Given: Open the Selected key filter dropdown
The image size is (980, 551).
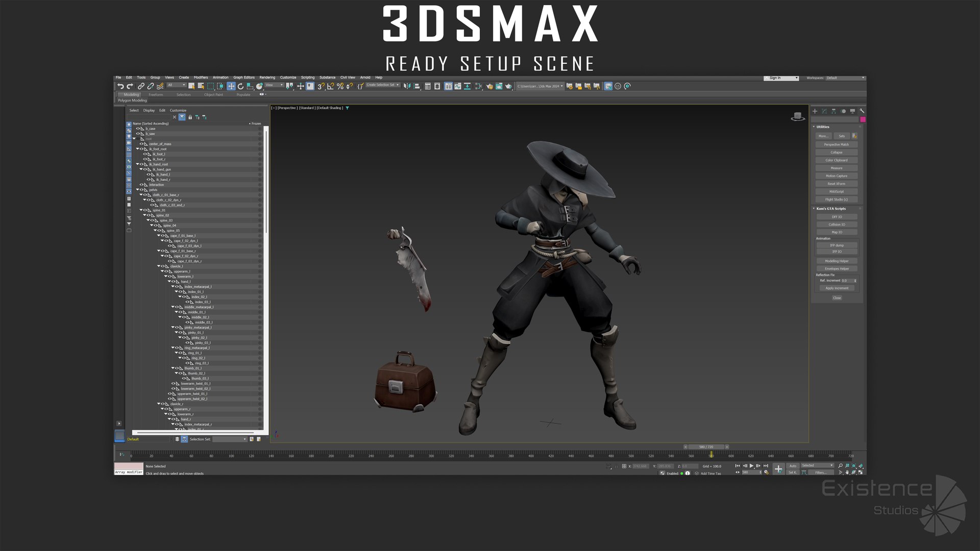Looking at the screenshot, I should pos(817,466).
